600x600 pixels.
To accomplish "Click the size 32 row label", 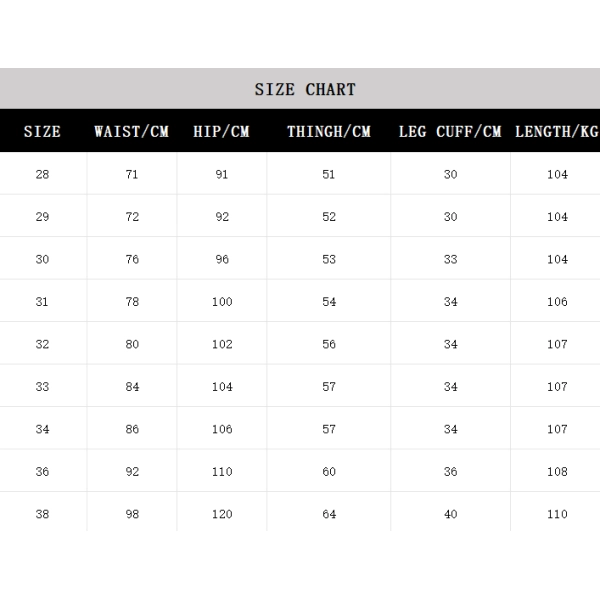I will [x=42, y=344].
